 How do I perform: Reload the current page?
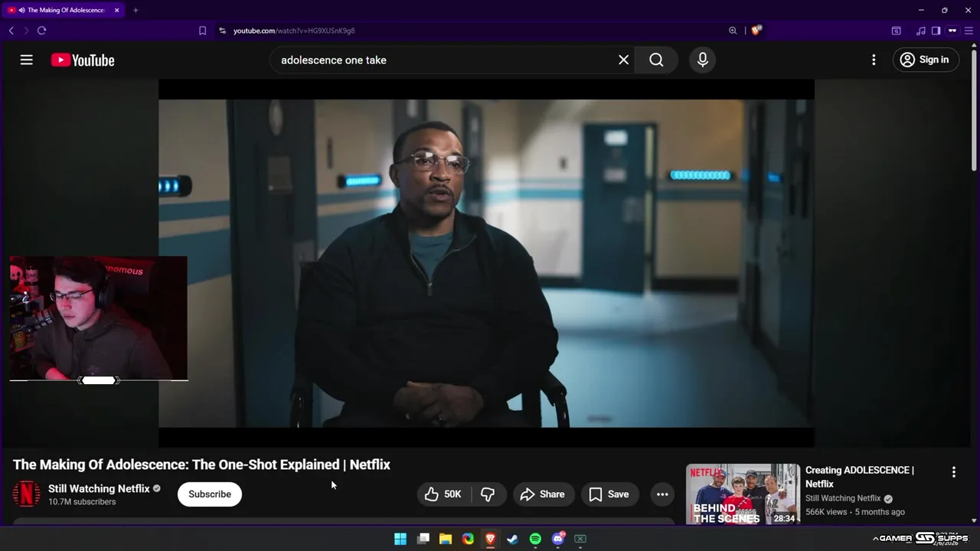pos(41,31)
